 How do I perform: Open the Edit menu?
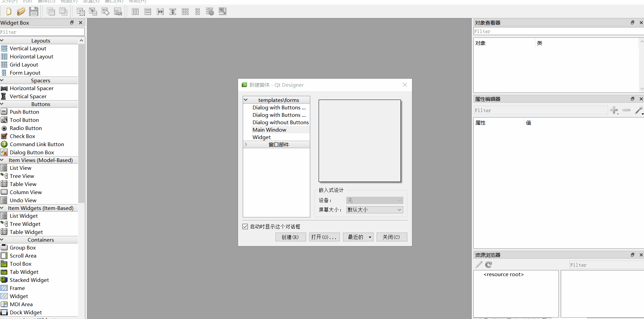[x=28, y=1]
